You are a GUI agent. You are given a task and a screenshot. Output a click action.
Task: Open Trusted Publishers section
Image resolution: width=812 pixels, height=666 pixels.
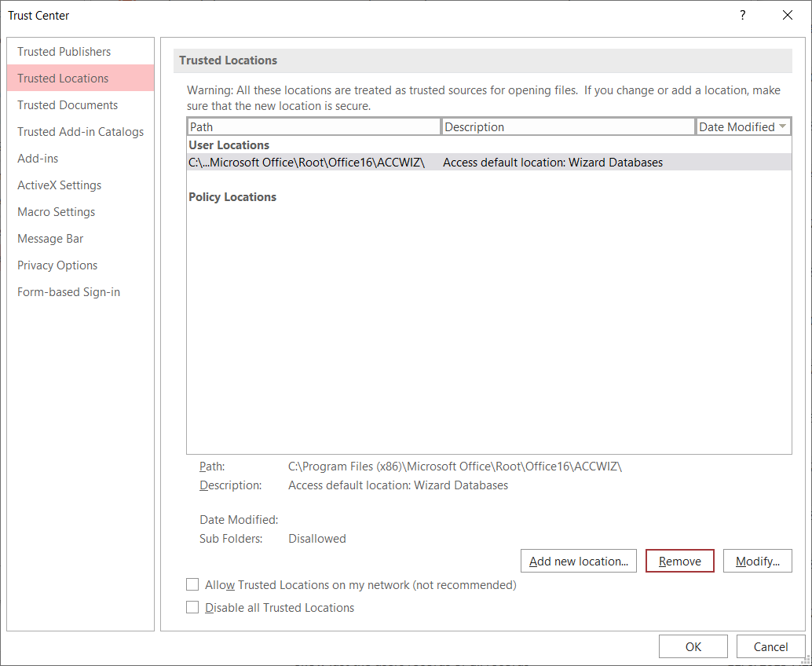pyautogui.click(x=64, y=52)
